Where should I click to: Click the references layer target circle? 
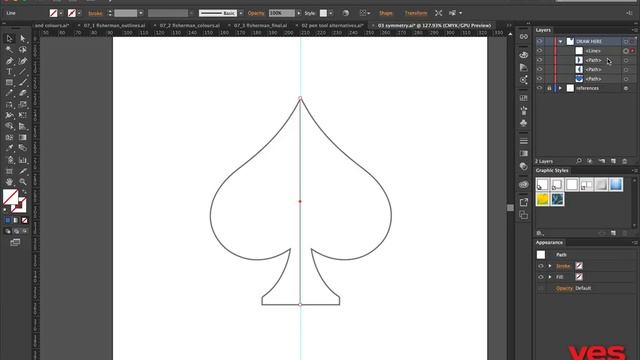[626, 88]
